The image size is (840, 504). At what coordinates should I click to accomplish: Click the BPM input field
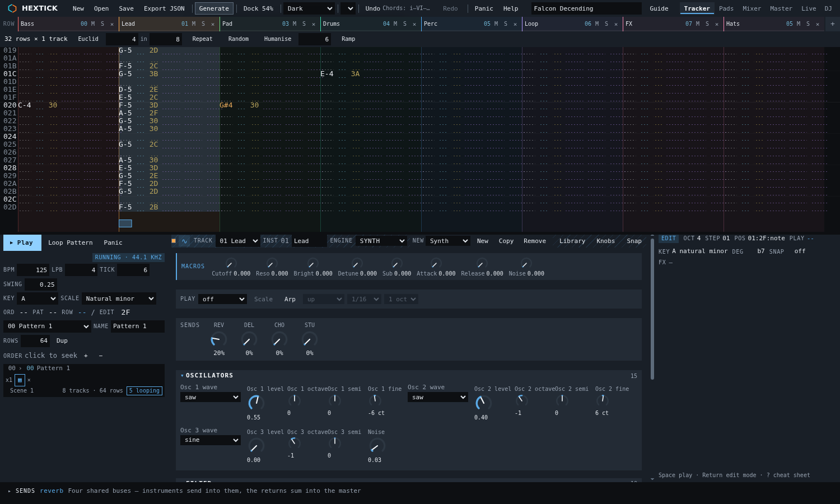click(33, 270)
